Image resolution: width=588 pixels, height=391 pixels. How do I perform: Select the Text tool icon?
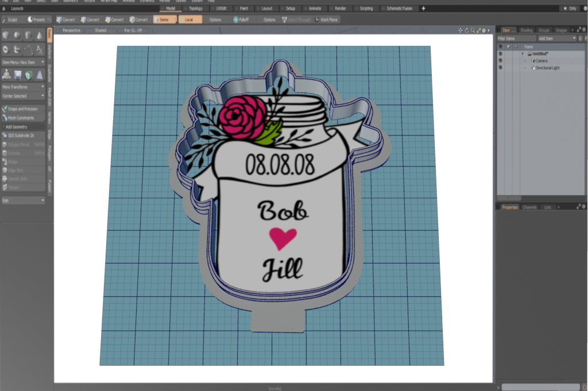tap(39, 50)
